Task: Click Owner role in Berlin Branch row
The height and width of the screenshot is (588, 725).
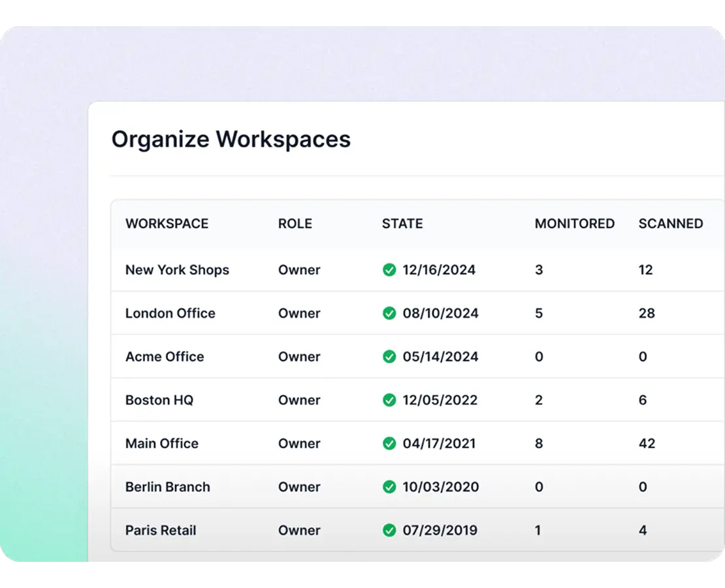Action: [x=299, y=487]
